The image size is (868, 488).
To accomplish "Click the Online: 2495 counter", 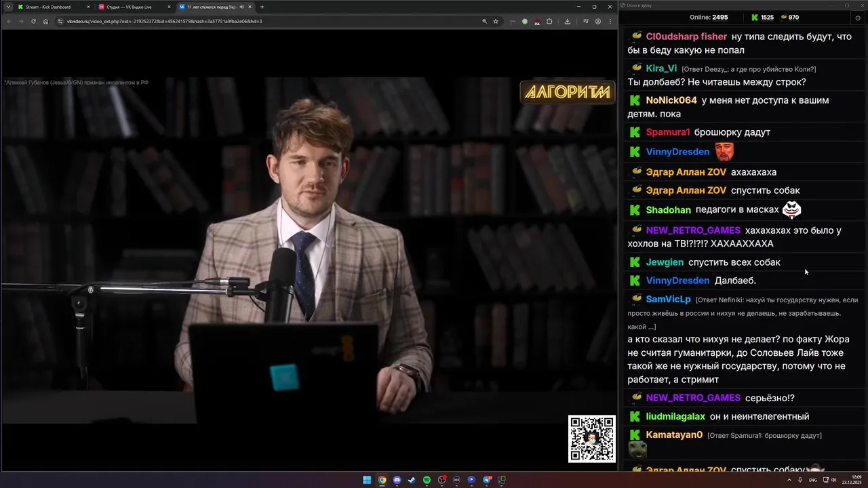I will coord(709,17).
